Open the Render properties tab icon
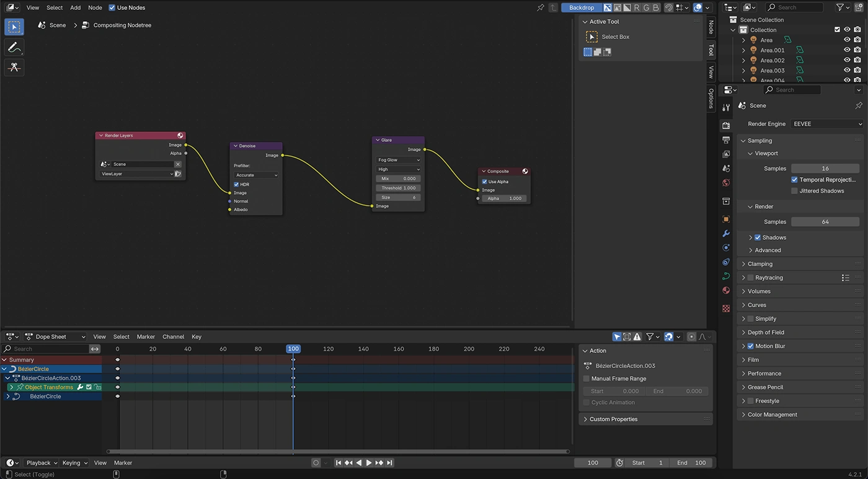This screenshot has height=479, width=868. tap(726, 126)
